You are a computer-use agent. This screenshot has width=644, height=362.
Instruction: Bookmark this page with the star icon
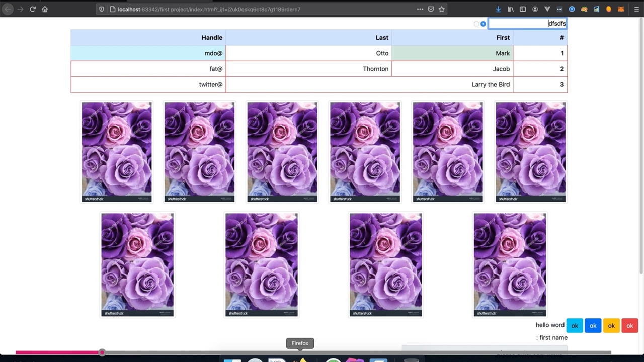tap(441, 9)
